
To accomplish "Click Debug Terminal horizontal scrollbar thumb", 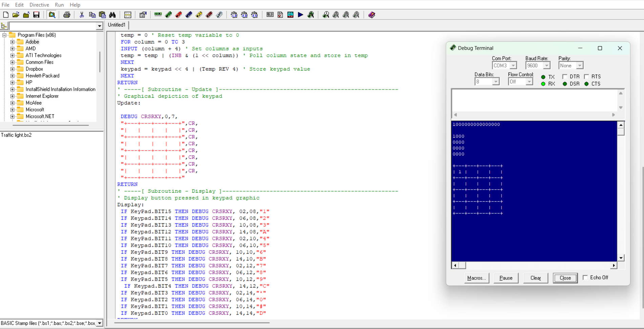I will coord(462,265).
